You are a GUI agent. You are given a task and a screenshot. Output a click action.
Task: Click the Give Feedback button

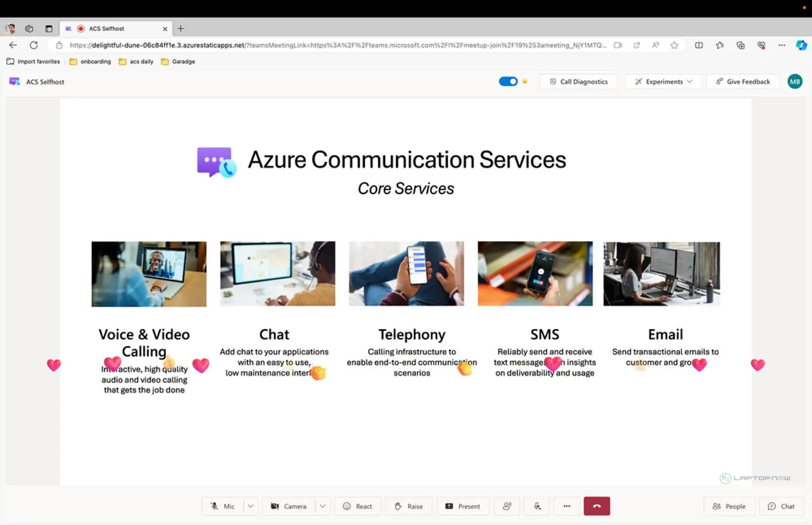click(742, 82)
